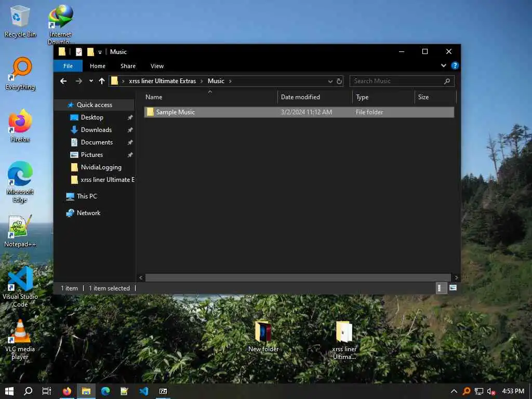Open Documents in Quick access
Viewport: 532px width, 399px height.
(97, 142)
